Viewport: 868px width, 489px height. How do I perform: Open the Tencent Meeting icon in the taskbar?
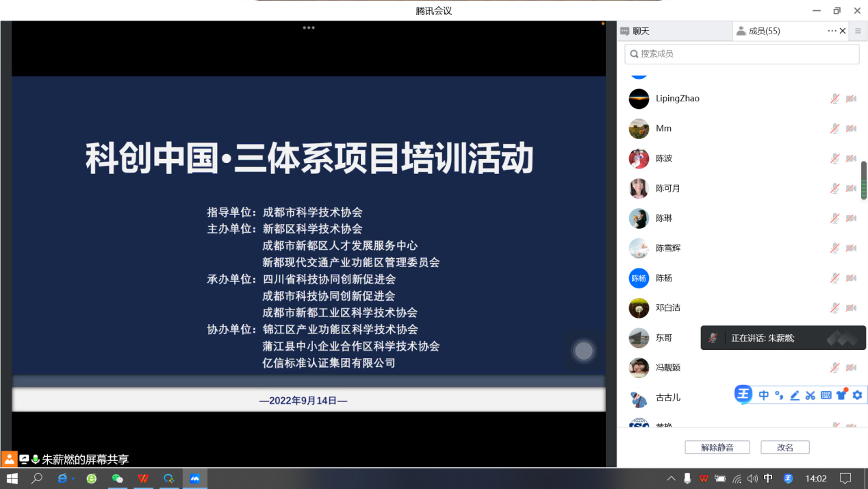195,478
